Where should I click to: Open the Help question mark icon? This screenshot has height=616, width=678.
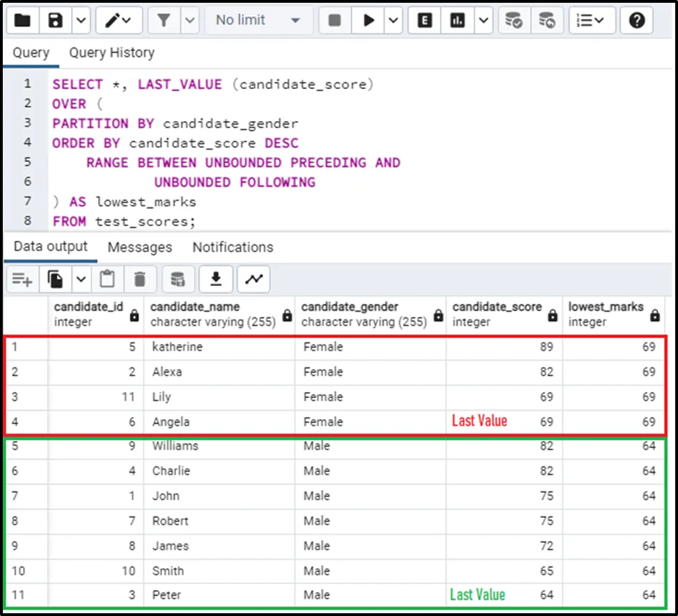click(636, 21)
